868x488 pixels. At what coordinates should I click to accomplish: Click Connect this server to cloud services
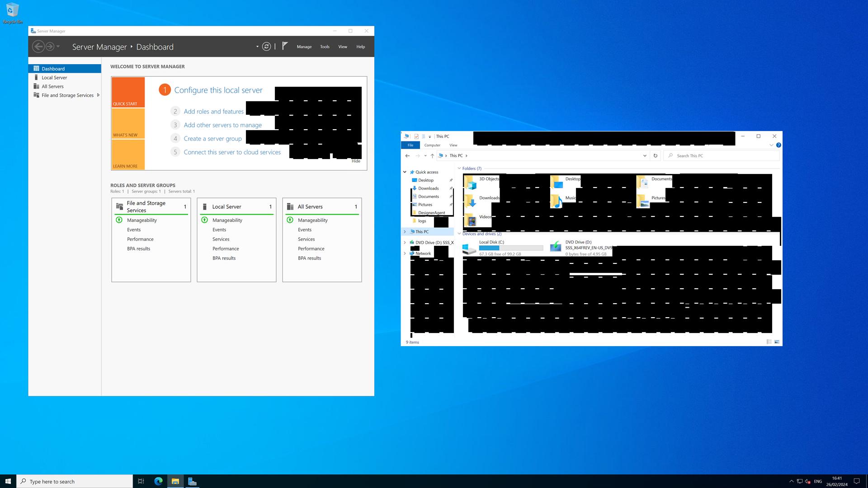[x=232, y=152]
